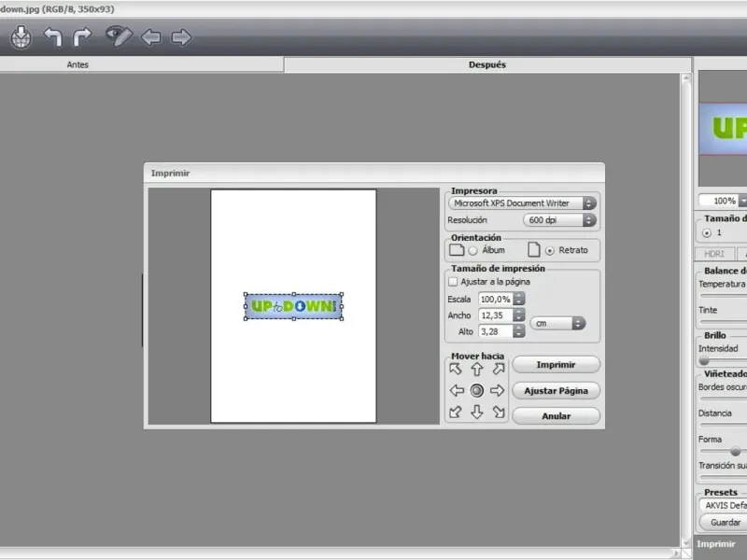Click the Alto spinner arrows
747x560 pixels.
click(519, 331)
